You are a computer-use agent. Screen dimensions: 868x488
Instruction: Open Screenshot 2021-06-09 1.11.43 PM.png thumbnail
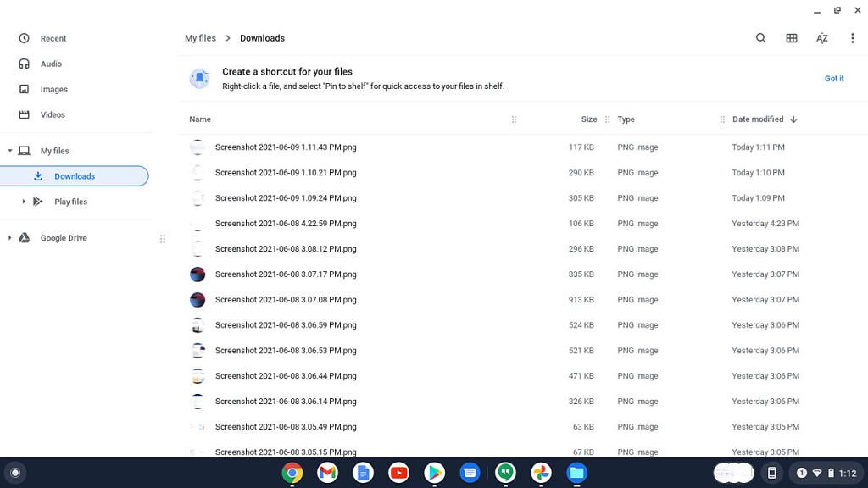198,147
